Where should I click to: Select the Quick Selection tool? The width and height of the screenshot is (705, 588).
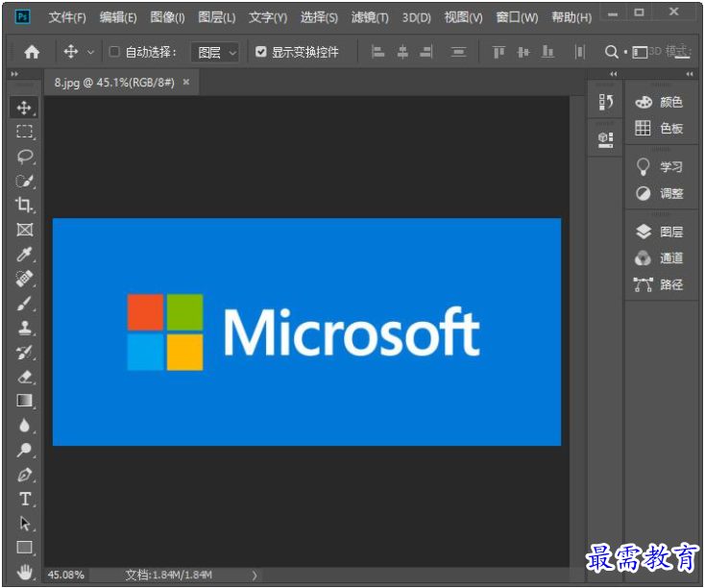click(24, 181)
